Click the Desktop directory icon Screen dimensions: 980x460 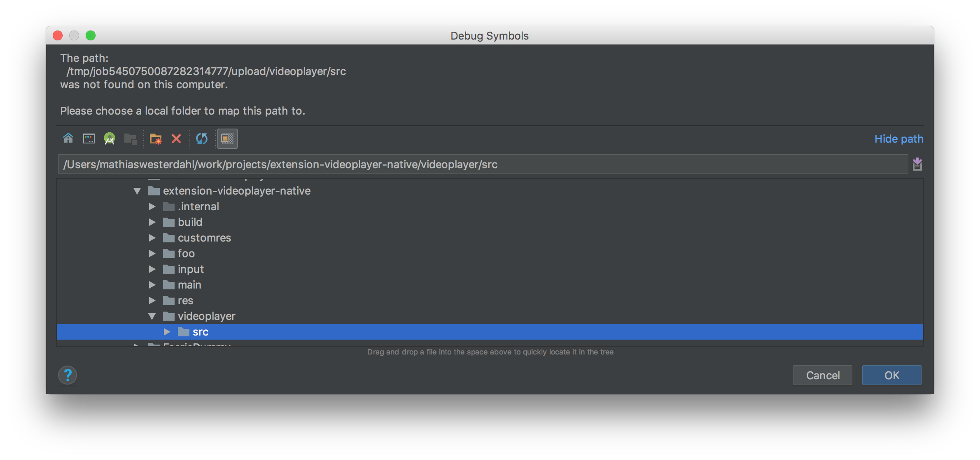pos(89,138)
